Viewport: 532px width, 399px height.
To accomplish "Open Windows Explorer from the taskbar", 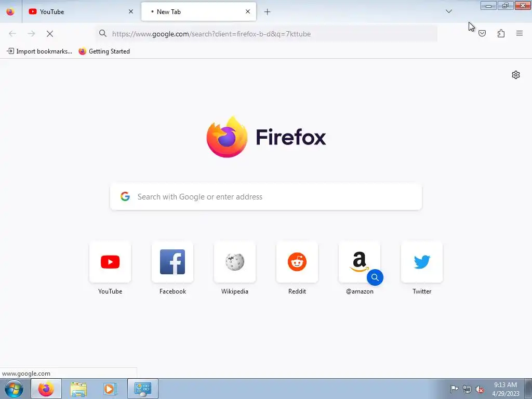I will point(78,389).
